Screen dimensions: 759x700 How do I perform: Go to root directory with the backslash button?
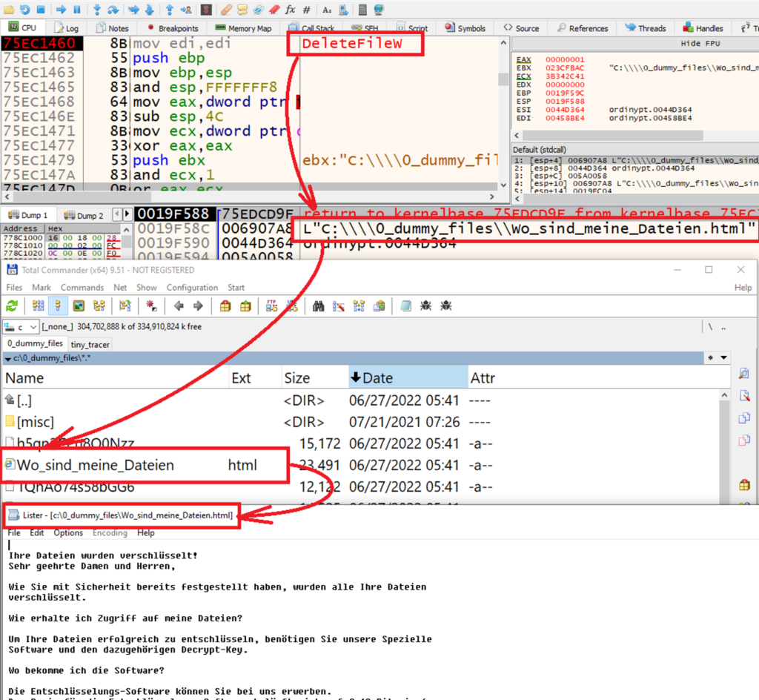click(x=710, y=326)
